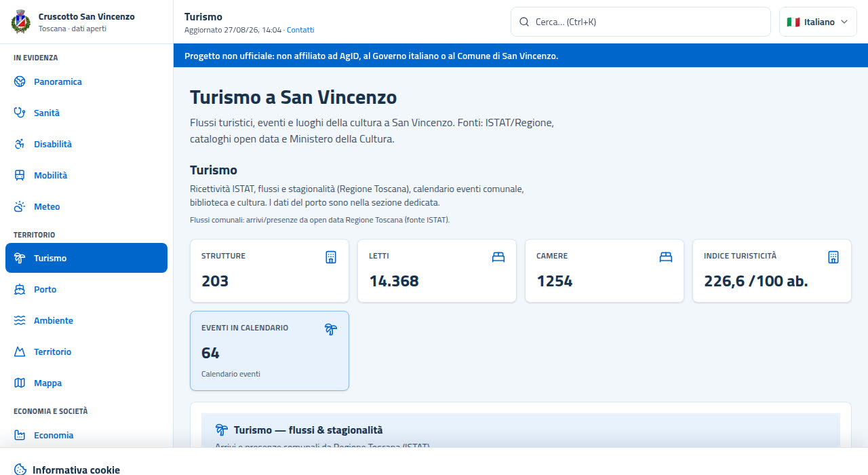This screenshot has height=475, width=868.
Task: Go to the Ambiente page
Action: coord(86,320)
